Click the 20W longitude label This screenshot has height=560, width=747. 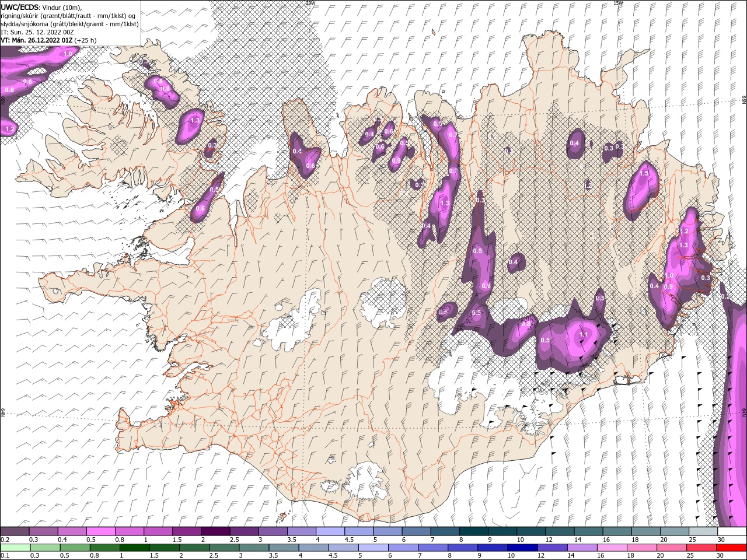310,3
